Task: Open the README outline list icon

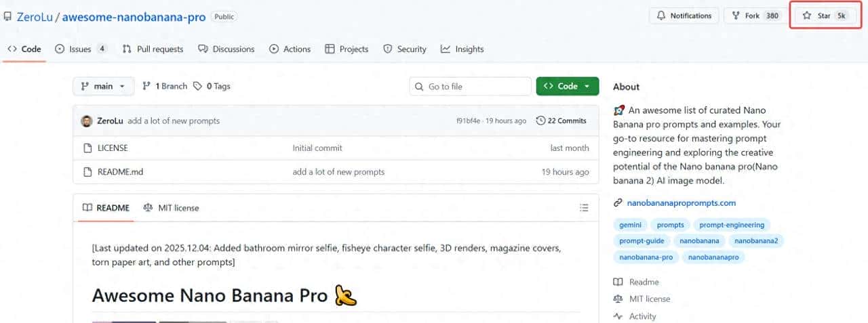Action: tap(584, 208)
